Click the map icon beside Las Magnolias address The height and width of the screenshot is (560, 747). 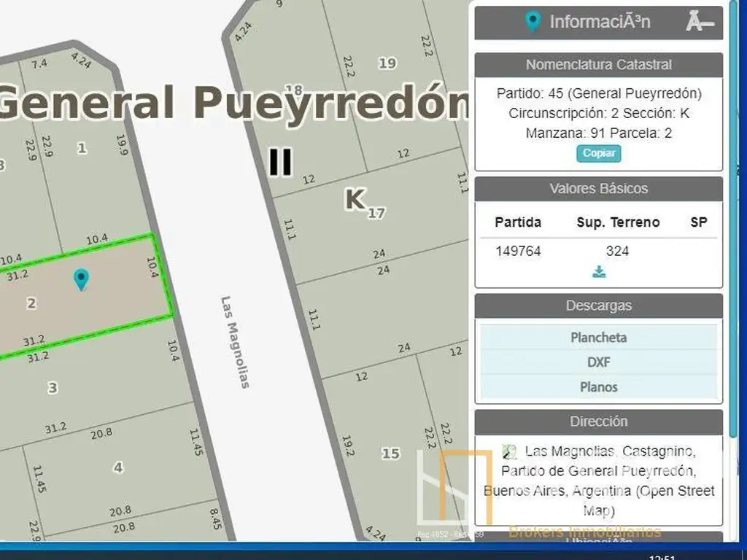coord(509,452)
